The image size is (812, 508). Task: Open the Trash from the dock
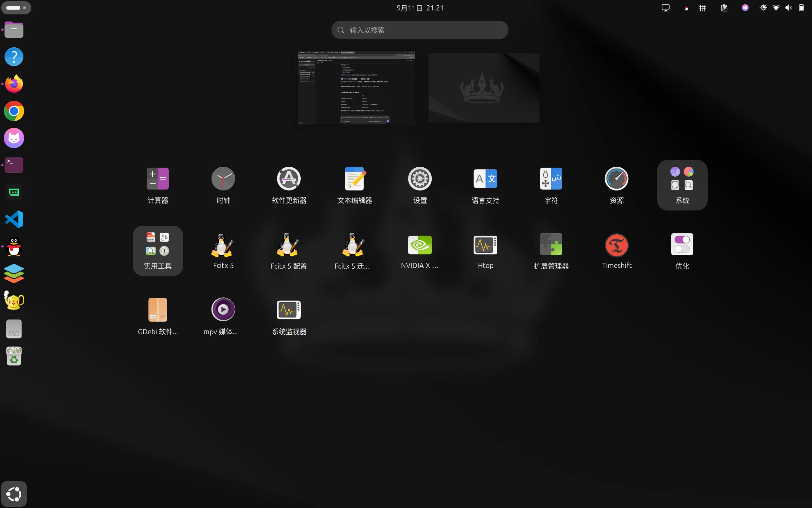point(14,356)
